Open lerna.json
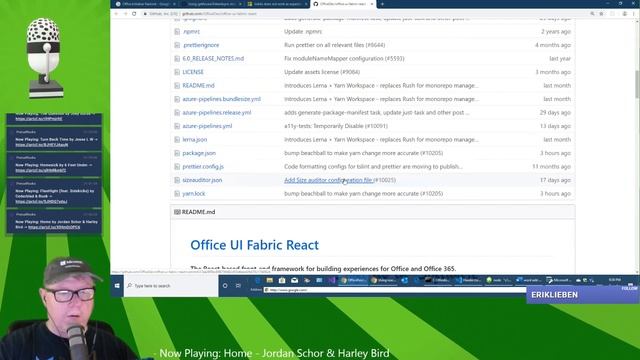Viewport: 640px width, 360px height. (195, 140)
